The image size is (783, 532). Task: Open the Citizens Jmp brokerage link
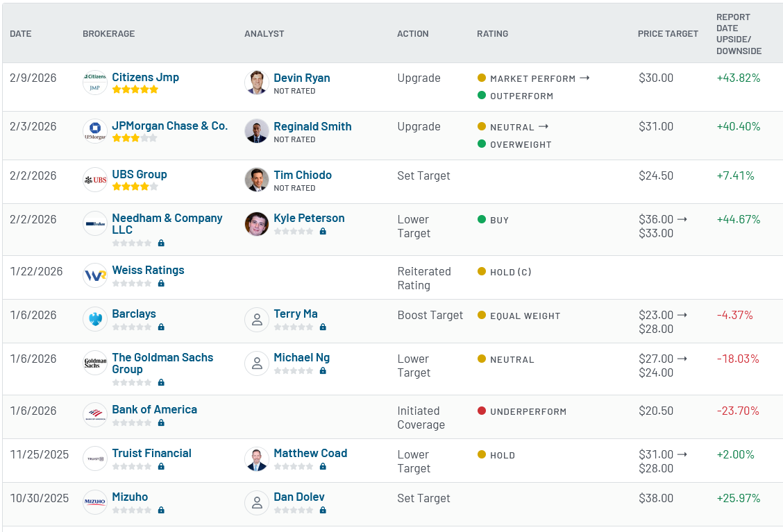(x=145, y=78)
